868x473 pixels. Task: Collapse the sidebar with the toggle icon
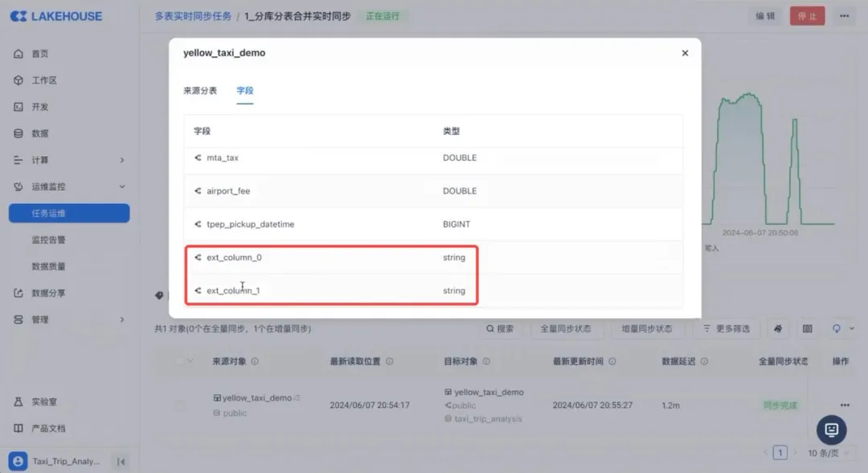tap(121, 461)
